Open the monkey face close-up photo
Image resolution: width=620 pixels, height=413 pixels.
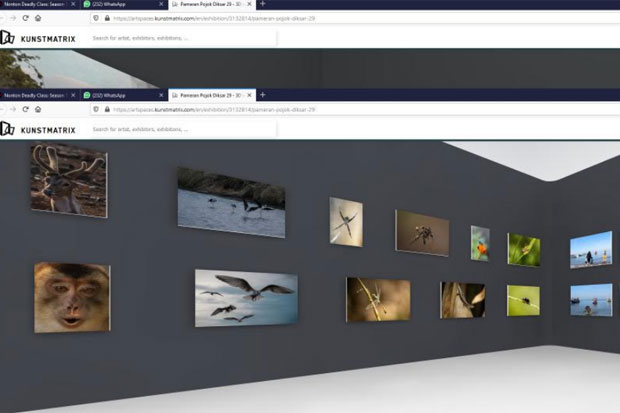tap(72, 297)
